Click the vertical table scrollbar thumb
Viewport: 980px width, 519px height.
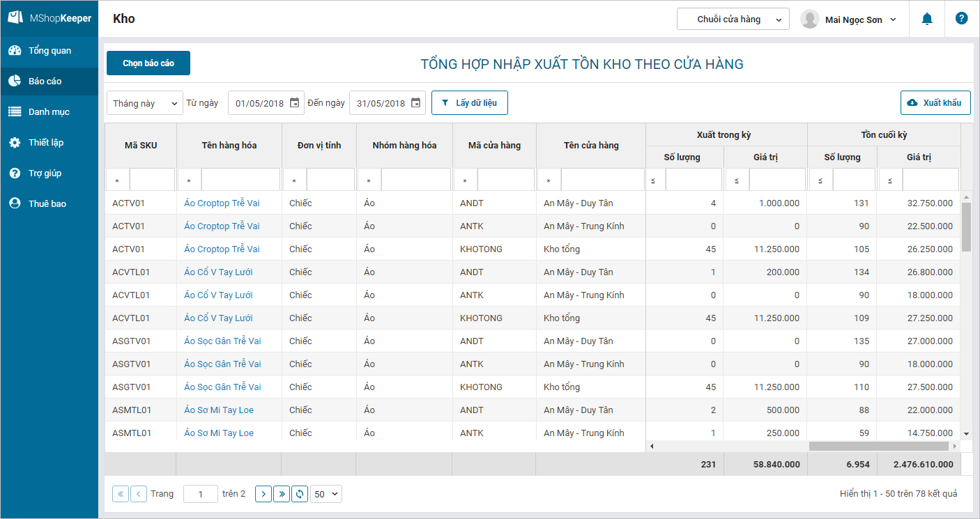point(966,227)
